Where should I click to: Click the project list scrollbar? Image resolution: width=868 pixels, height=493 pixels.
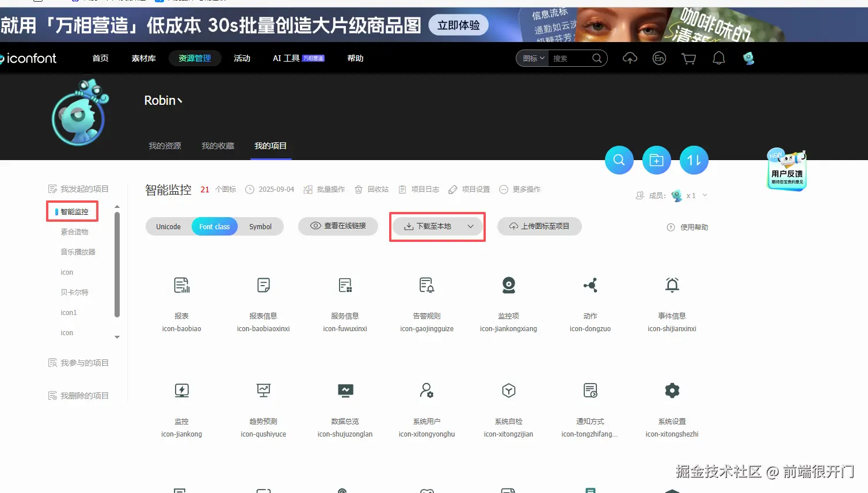[117, 265]
